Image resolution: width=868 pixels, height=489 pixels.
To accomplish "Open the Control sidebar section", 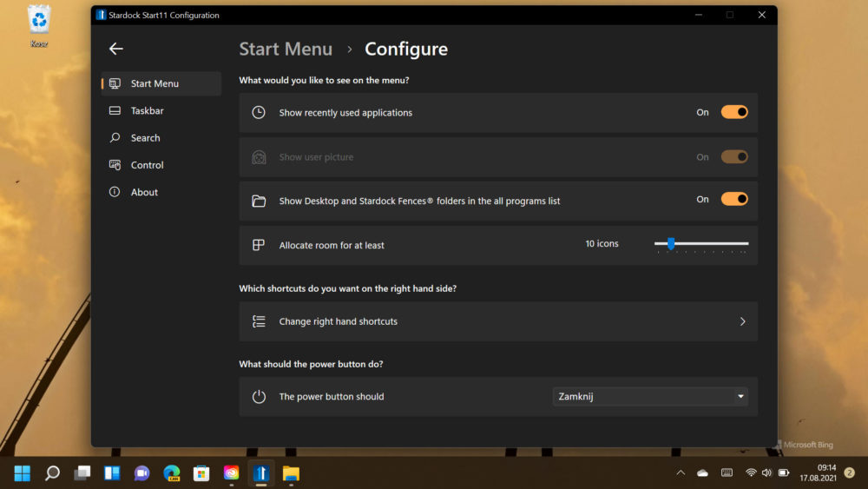I will pos(161,165).
